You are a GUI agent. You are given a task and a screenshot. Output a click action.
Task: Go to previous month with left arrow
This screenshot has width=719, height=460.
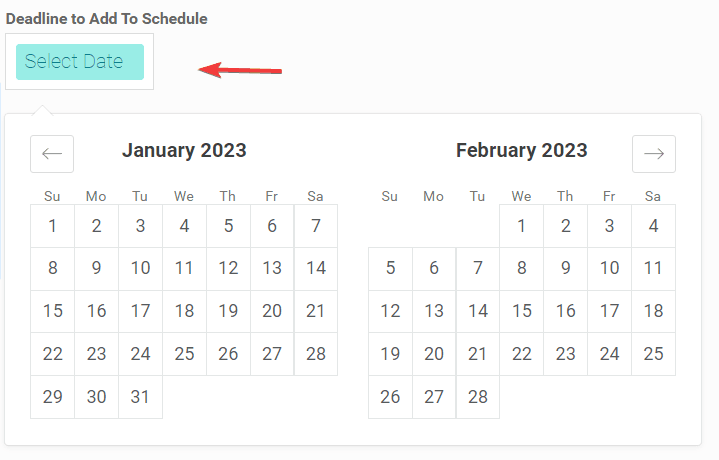point(52,154)
